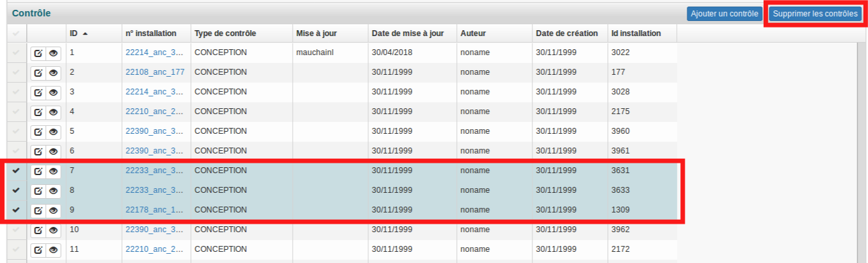View control with eye icon, row ID 1

pos(54,52)
